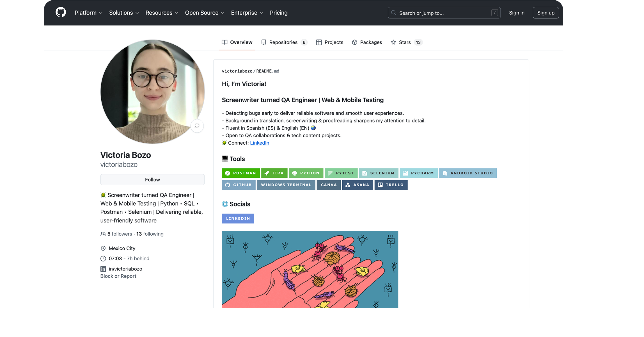
Task: Click the Search or jump to field
Action: click(444, 13)
